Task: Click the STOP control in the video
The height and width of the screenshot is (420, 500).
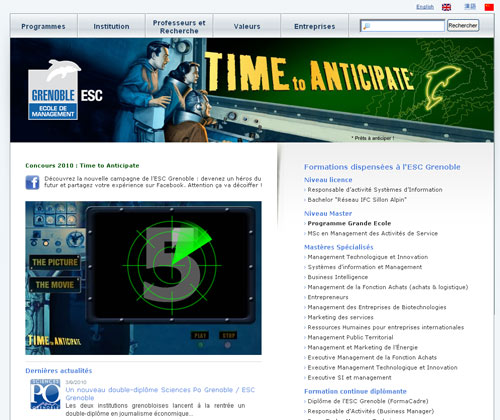Action: click(x=228, y=335)
